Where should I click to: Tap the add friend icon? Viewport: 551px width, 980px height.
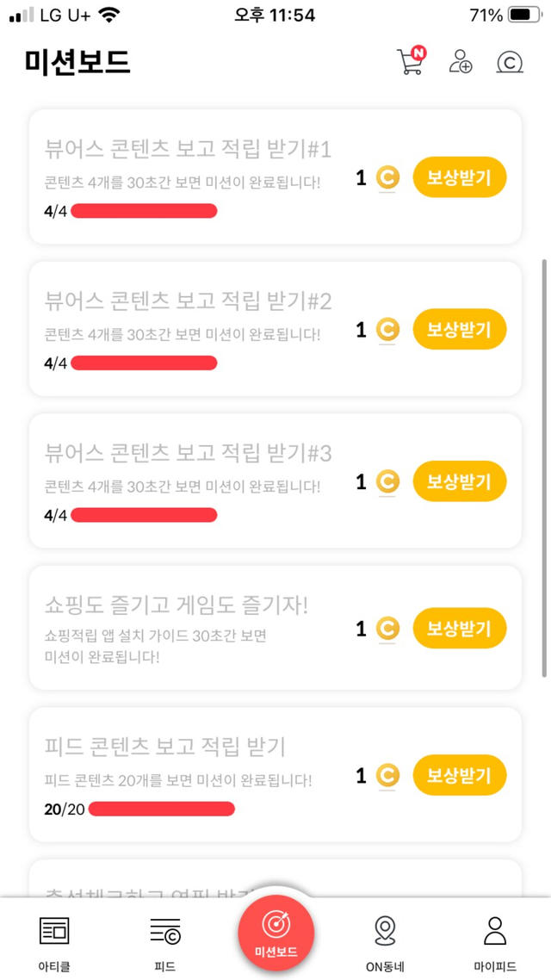461,62
